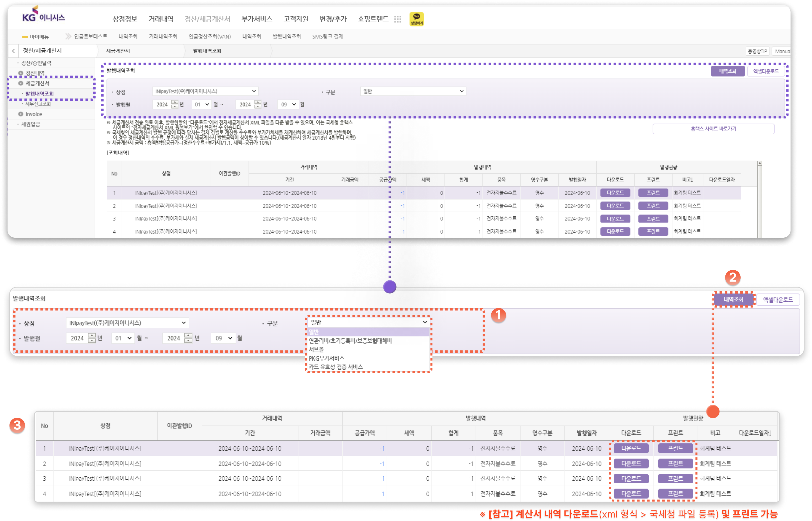Screen dimensions: 812x521
Task: Open 쇼핑트렌드 in the top menu
Action: coord(373,19)
